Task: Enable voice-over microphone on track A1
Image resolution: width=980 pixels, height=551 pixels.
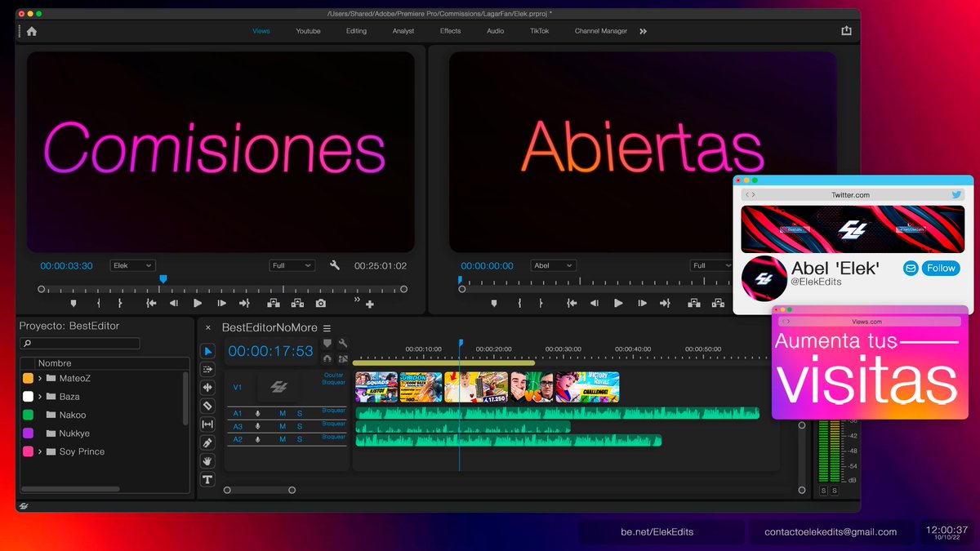Action: tap(258, 414)
